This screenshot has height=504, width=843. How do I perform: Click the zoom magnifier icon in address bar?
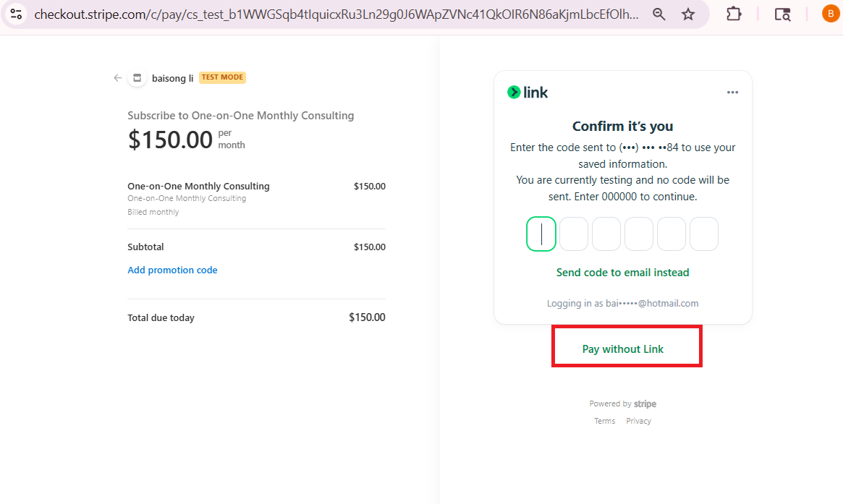[x=659, y=14]
